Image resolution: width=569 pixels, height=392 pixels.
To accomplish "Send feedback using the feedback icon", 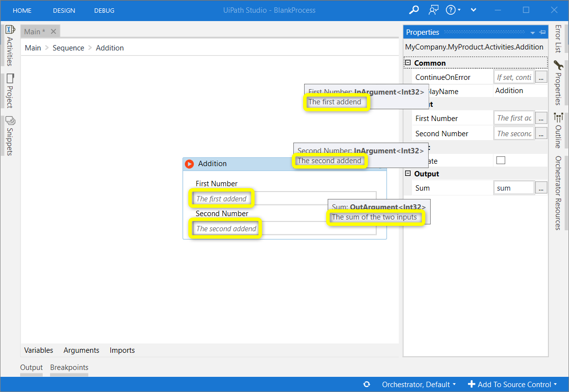I will (x=434, y=10).
